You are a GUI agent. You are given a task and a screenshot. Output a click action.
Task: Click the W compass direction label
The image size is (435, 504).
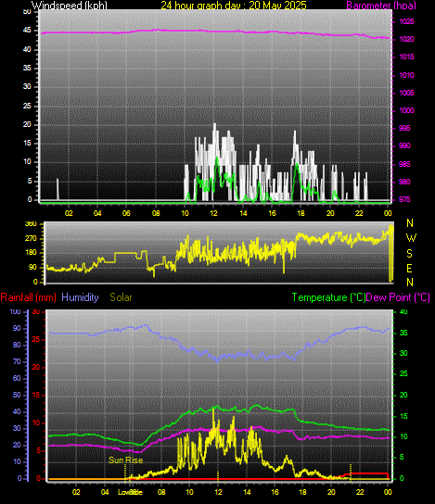click(x=411, y=238)
